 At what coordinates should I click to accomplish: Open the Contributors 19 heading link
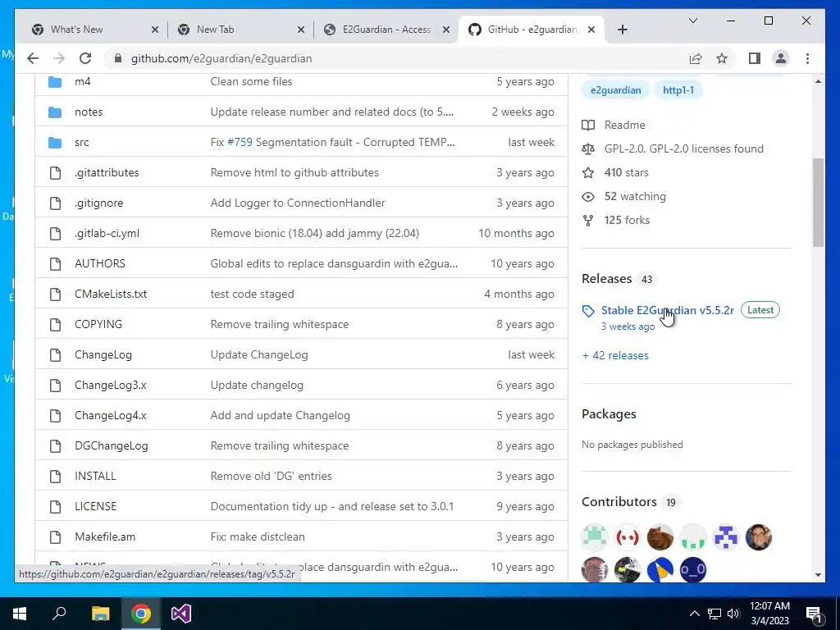631,502
